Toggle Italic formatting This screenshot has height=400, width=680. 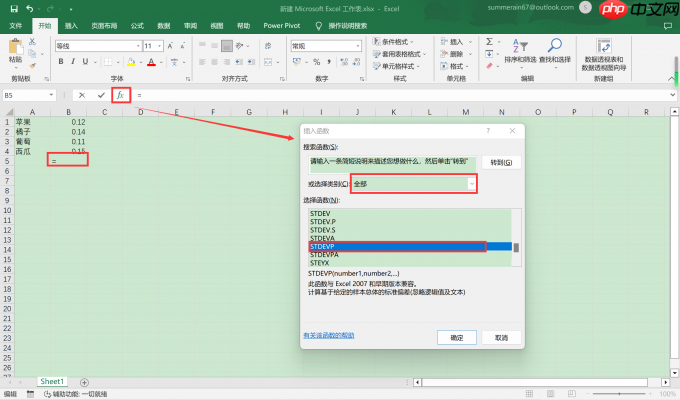pos(73,62)
